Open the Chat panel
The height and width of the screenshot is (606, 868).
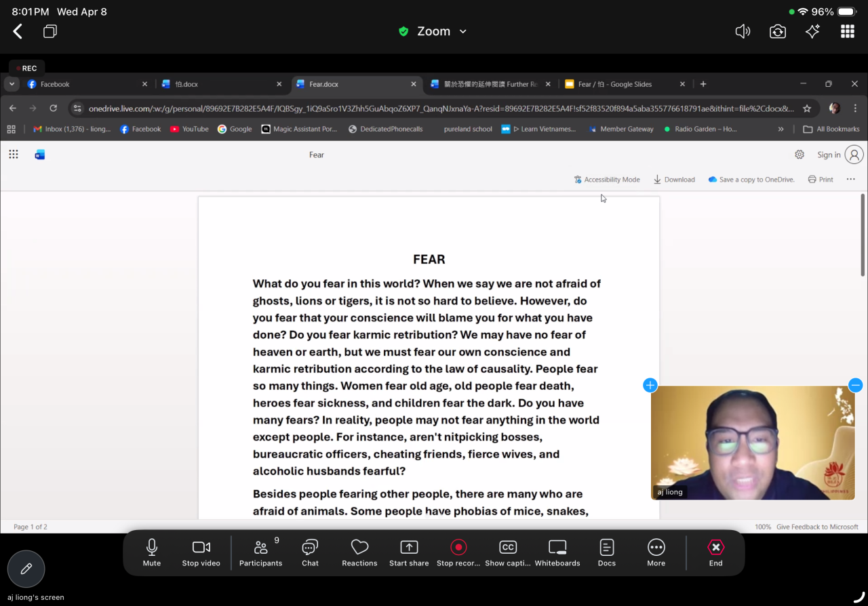310,552
